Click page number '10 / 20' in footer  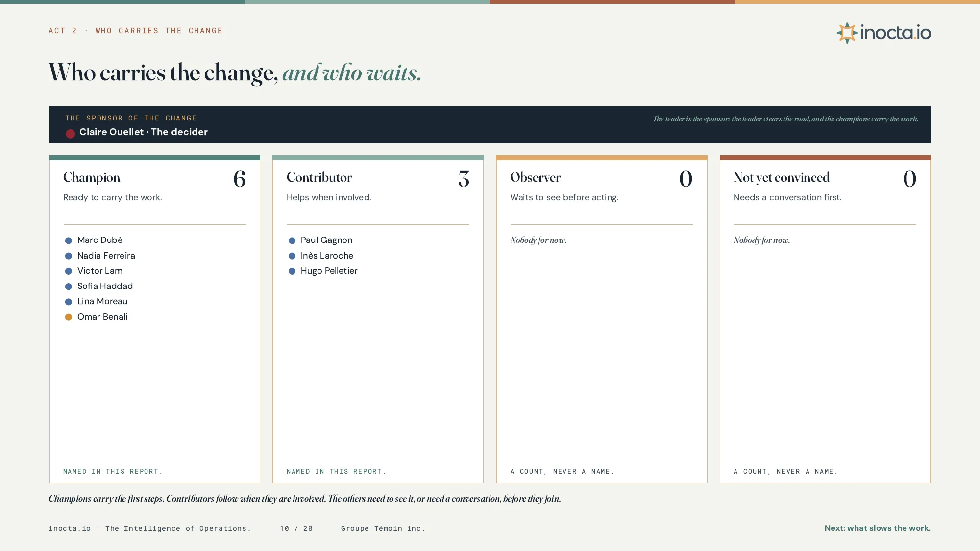point(296,528)
